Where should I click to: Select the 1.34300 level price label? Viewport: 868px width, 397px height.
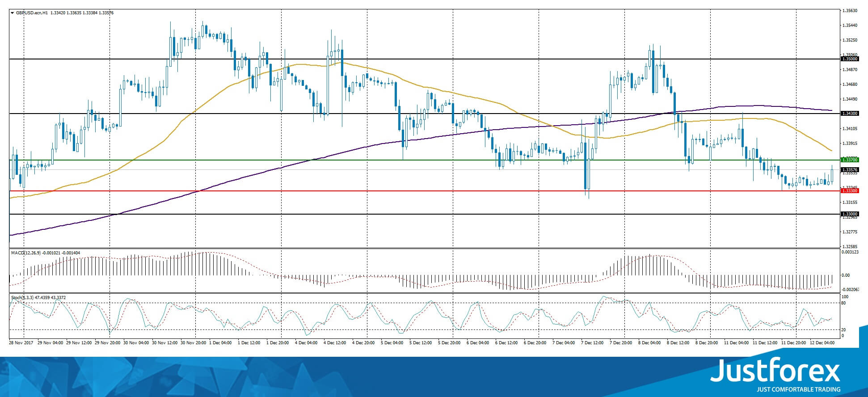coord(850,114)
